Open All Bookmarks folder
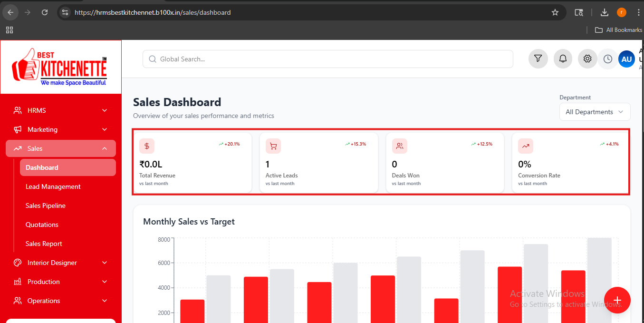 (619, 30)
